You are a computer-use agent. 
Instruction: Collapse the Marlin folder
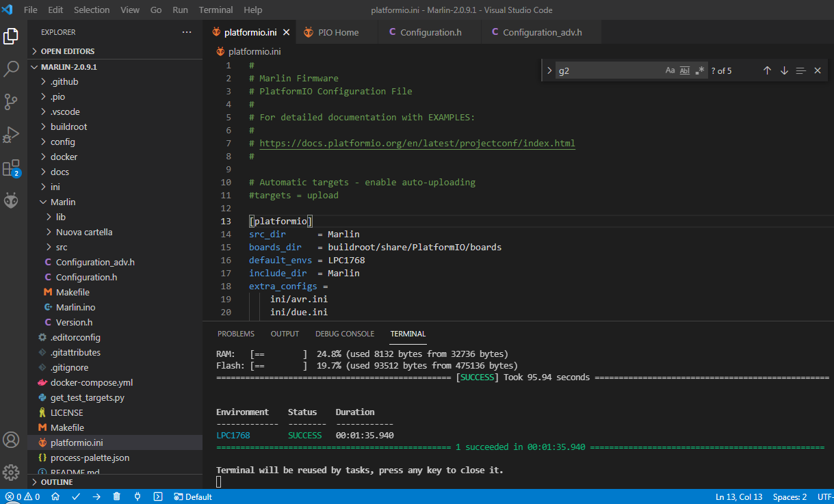(115, 202)
